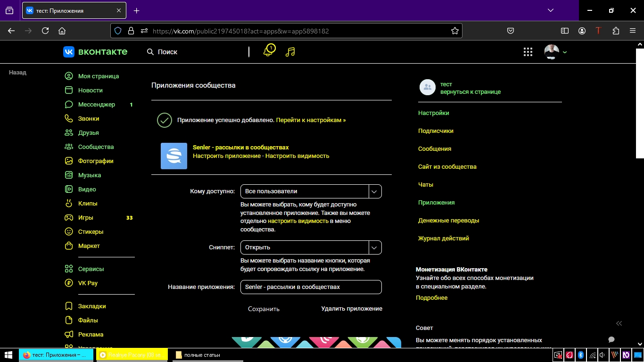This screenshot has width=644, height=362.
Task: Open the chat bubble icon at bottom right
Action: pyautogui.click(x=611, y=339)
